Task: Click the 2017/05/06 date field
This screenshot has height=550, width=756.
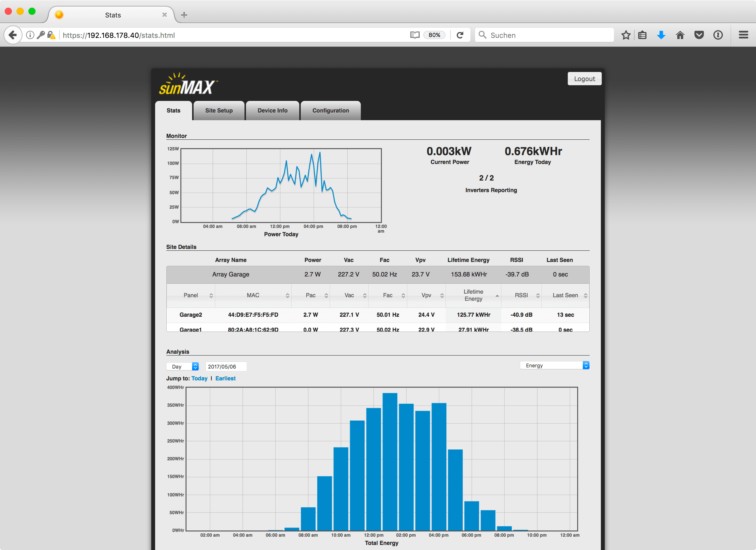Action: (226, 366)
